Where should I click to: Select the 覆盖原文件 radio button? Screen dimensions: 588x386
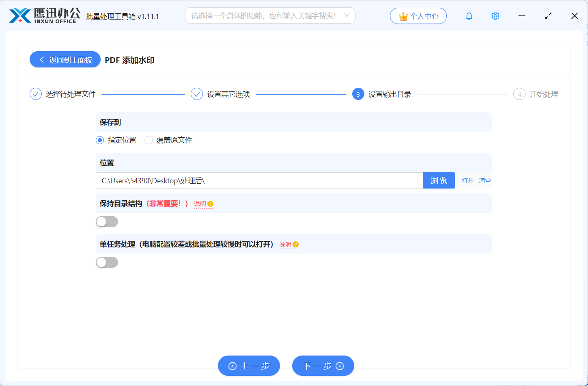tap(149, 140)
